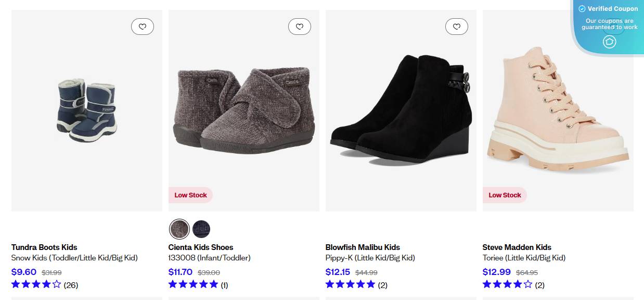Image resolution: width=644 pixels, height=300 pixels.
Task: Click the Low Stock badge on Steve Madden sneakers
Action: pos(505,195)
